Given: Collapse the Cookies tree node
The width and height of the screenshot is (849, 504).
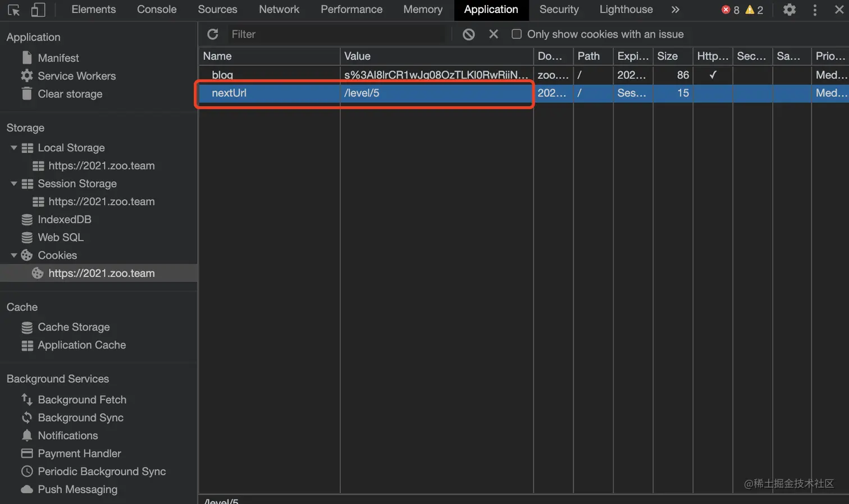Looking at the screenshot, I should (14, 255).
